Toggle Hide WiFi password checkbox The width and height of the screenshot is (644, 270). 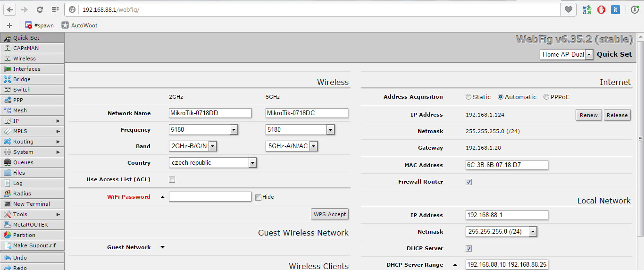click(x=258, y=197)
